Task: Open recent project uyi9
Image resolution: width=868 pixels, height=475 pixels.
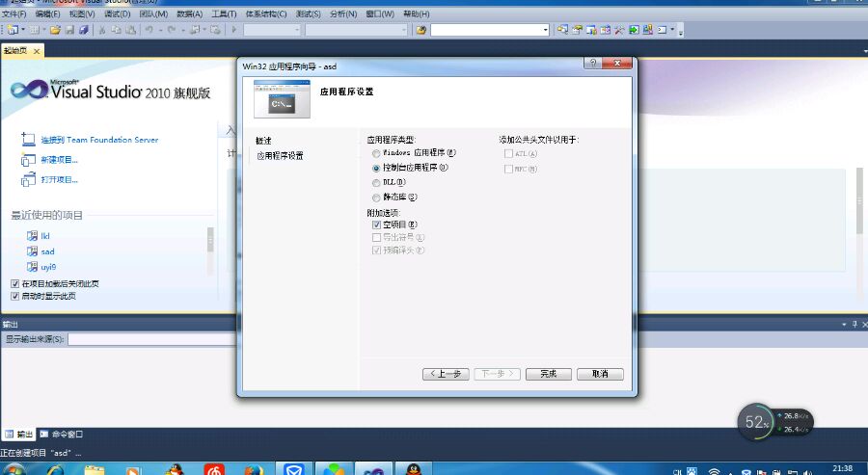Action: tap(48, 267)
